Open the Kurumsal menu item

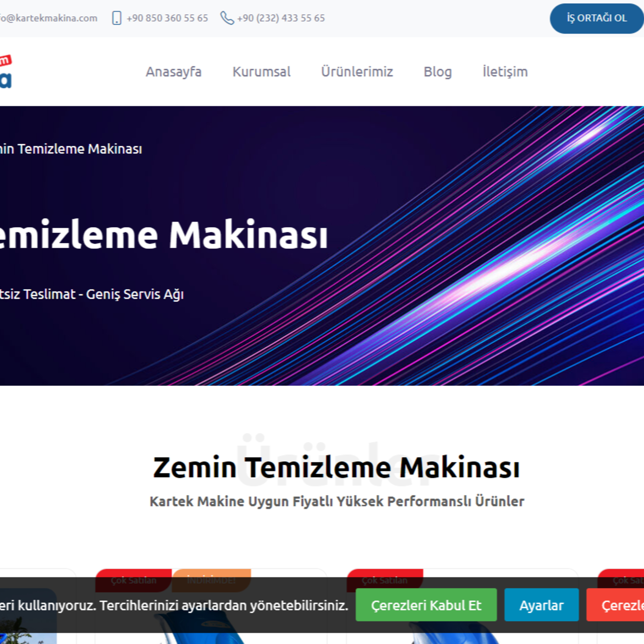[x=261, y=72]
